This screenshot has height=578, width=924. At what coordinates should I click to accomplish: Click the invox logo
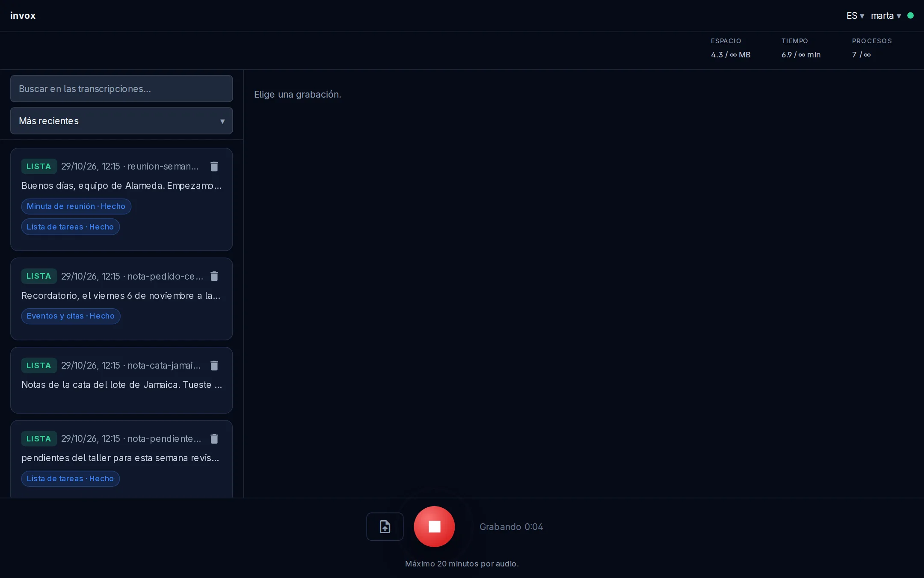point(23,16)
